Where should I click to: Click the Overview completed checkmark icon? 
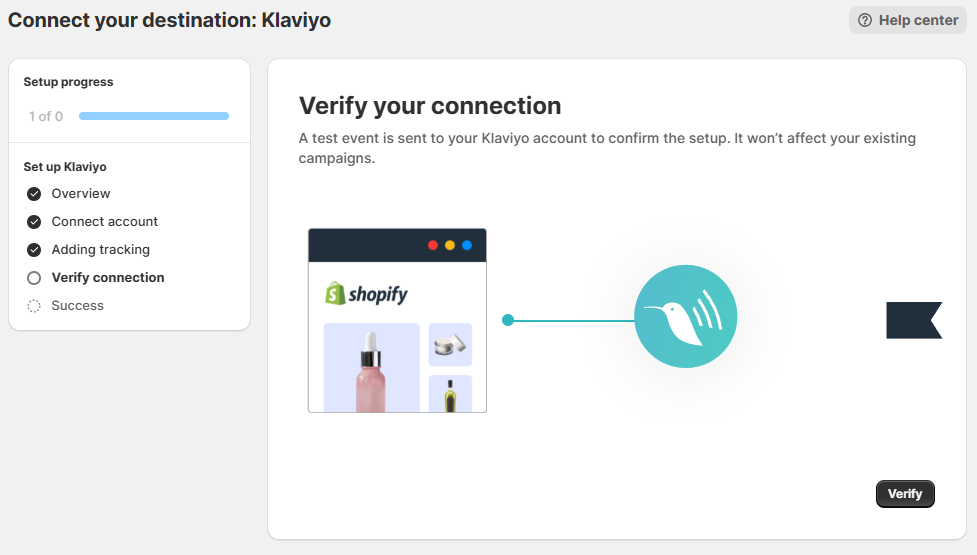point(34,194)
